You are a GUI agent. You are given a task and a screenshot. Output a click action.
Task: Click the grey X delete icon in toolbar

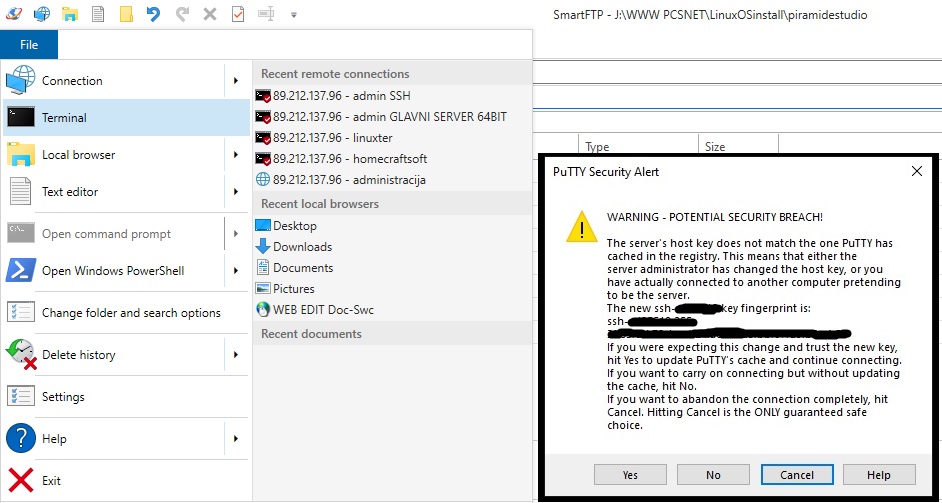[210, 14]
